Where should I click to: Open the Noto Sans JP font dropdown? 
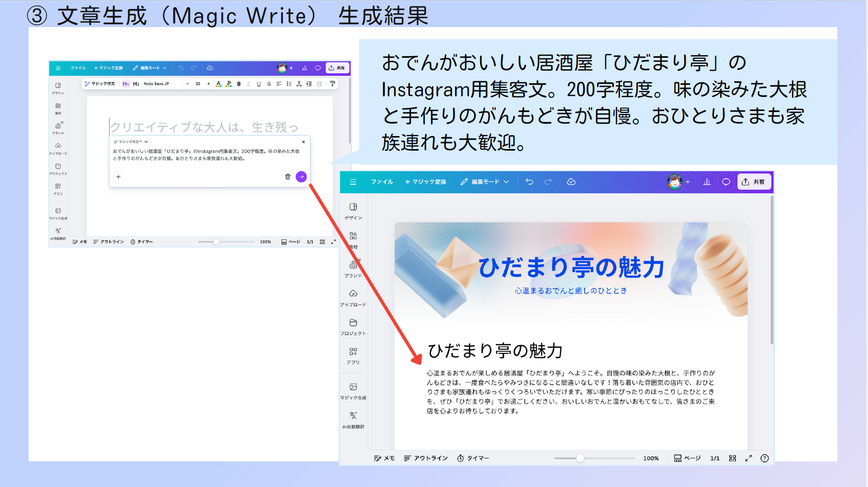pos(161,84)
